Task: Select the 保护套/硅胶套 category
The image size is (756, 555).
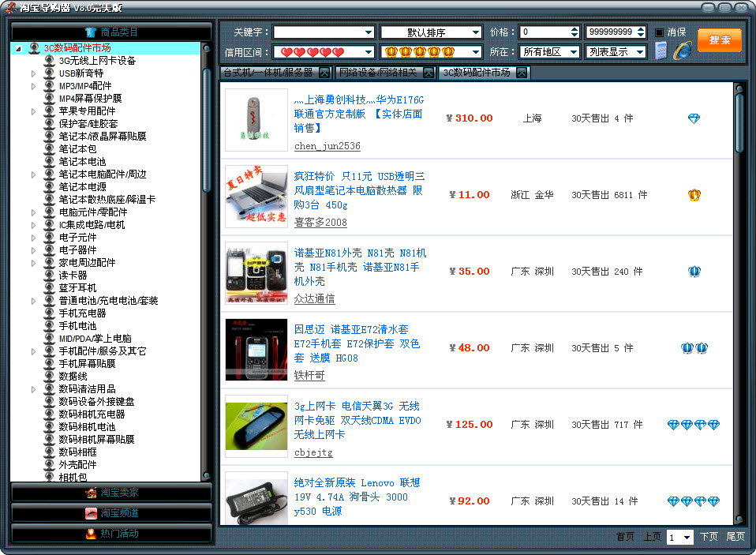Action: pyautogui.click(x=88, y=124)
